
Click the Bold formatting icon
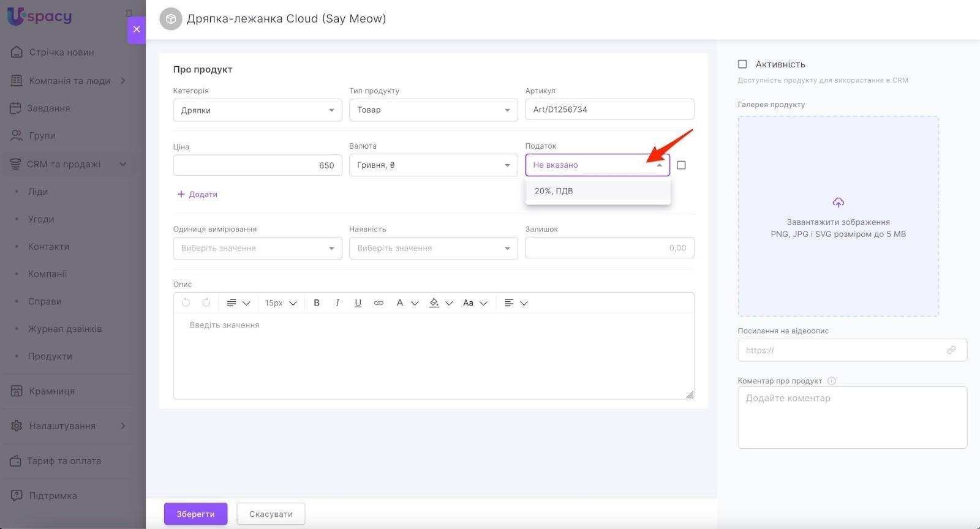[317, 302]
